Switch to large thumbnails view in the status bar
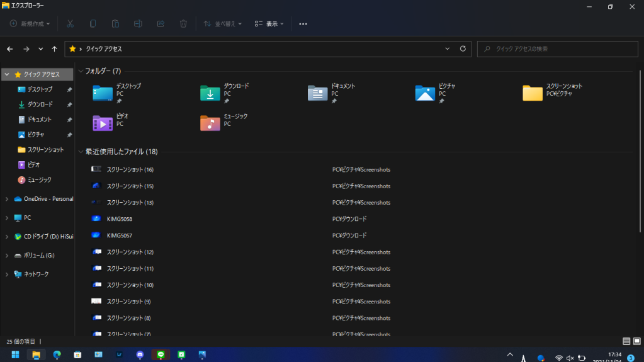 click(x=636, y=341)
